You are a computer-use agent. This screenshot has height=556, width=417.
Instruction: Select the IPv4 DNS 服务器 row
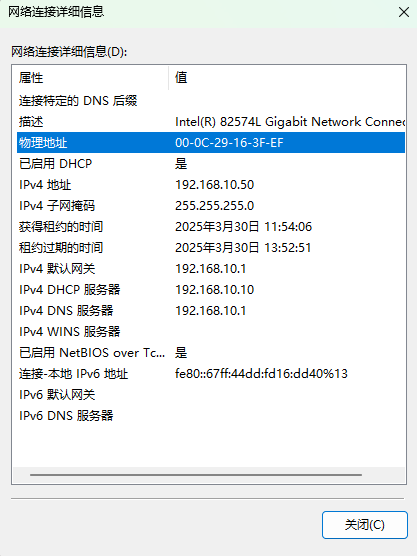tap(211, 311)
